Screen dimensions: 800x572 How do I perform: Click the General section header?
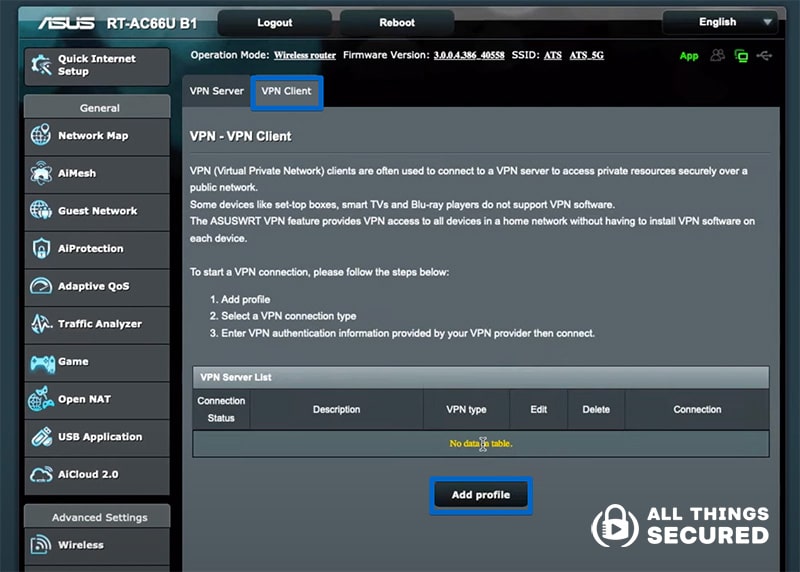(x=97, y=108)
